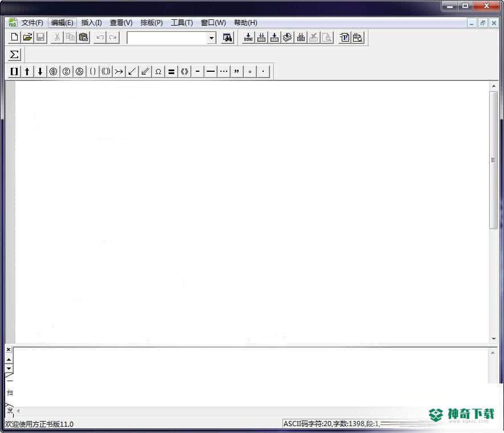Click the greyed-out save floppy disk icon
Viewport: 504px width, 433px height.
[40, 37]
